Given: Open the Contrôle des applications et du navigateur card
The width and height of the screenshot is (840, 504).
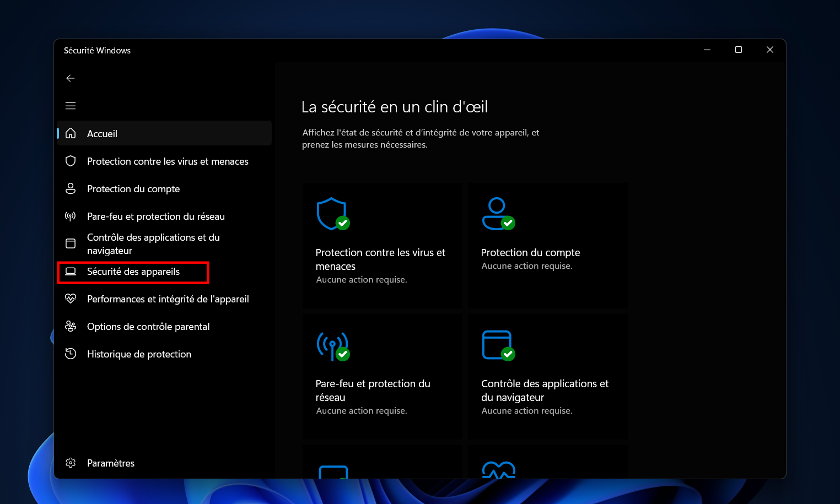Looking at the screenshot, I should tap(547, 377).
